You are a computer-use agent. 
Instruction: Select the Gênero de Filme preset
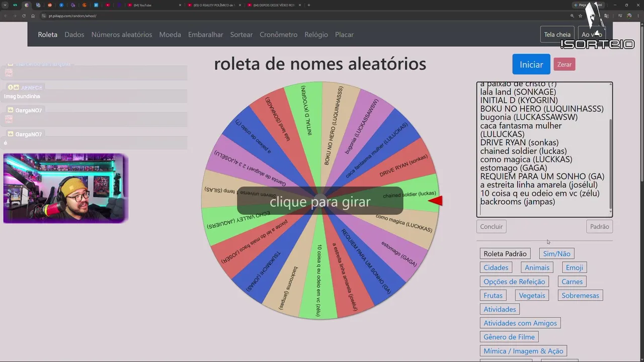509,337
